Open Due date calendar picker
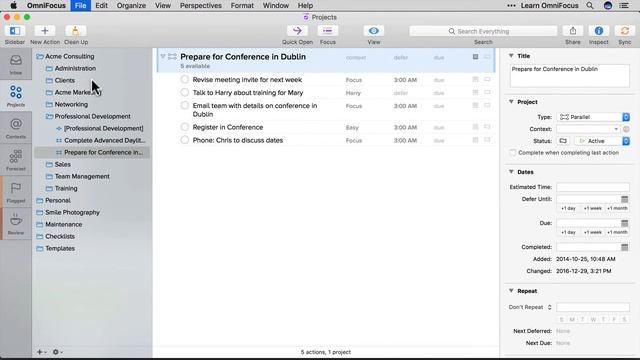Screen dimensions: 640x360 click(624, 223)
